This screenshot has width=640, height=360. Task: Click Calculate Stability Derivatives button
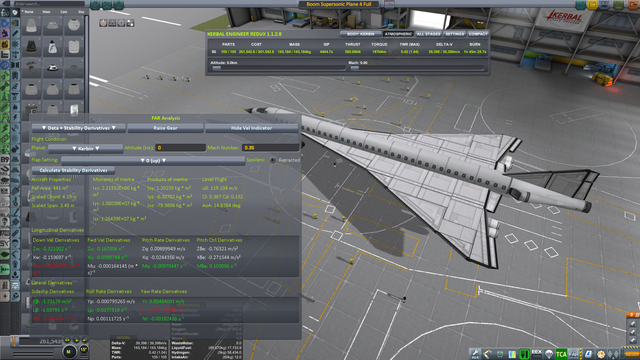[73, 171]
